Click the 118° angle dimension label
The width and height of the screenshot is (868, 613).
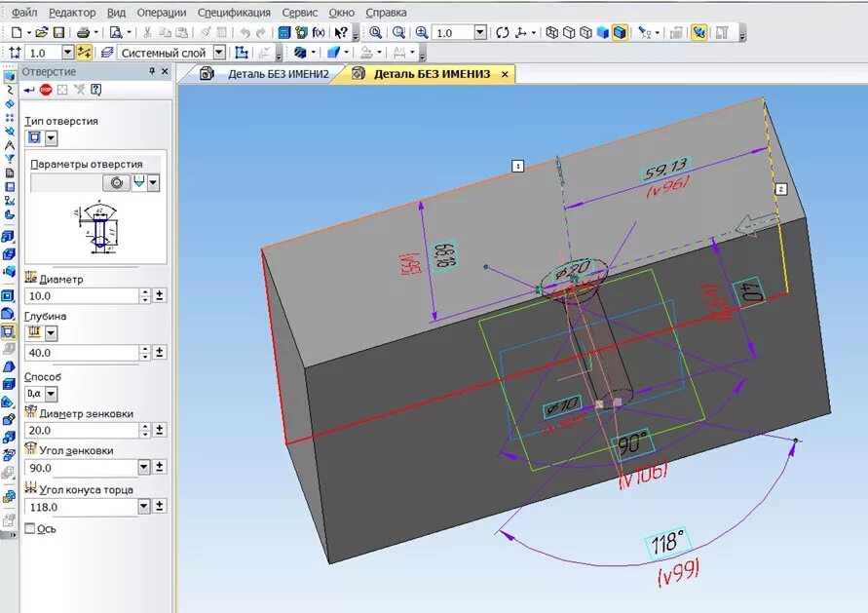668,542
